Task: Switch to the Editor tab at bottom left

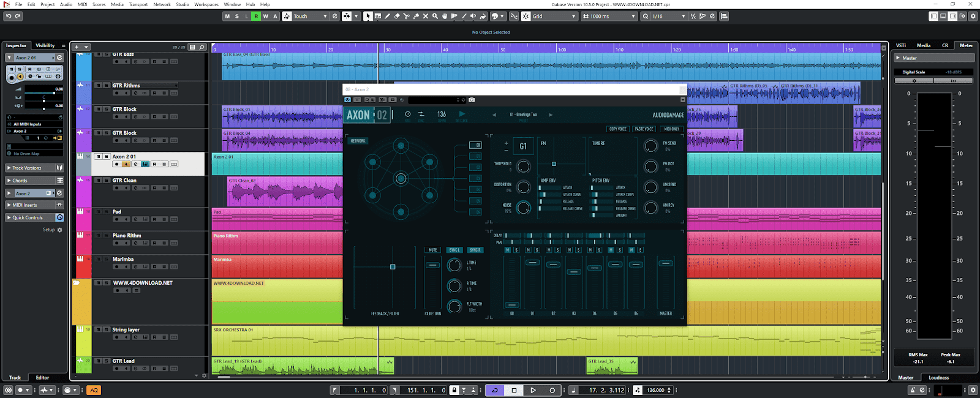Action: tap(42, 378)
